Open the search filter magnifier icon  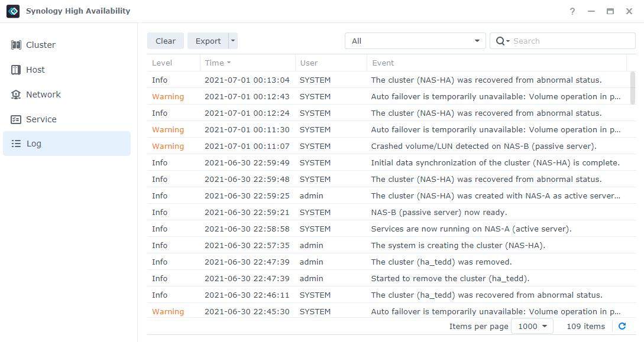501,40
